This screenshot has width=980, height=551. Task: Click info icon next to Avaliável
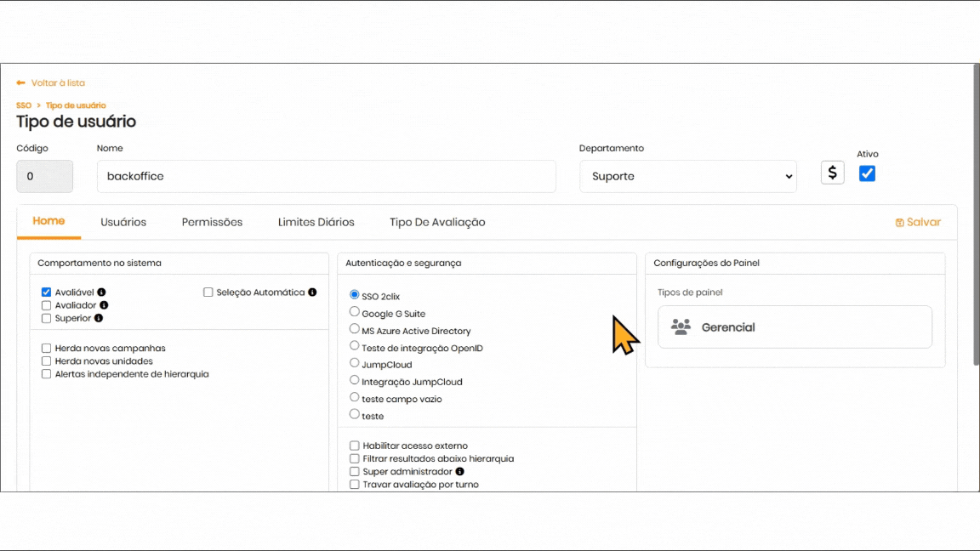pyautogui.click(x=101, y=293)
